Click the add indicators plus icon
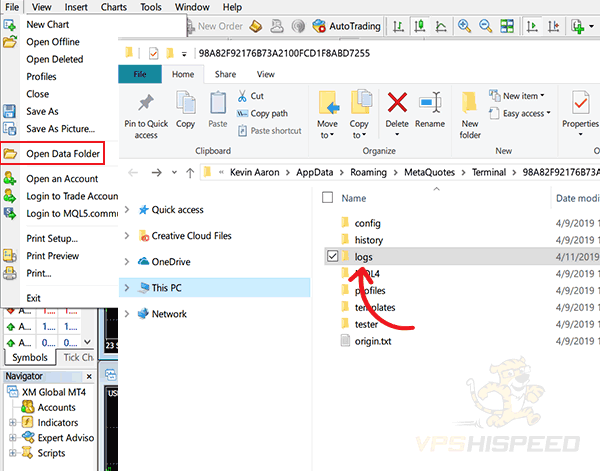Image resolution: width=600 pixels, height=471 pixels. point(577,26)
